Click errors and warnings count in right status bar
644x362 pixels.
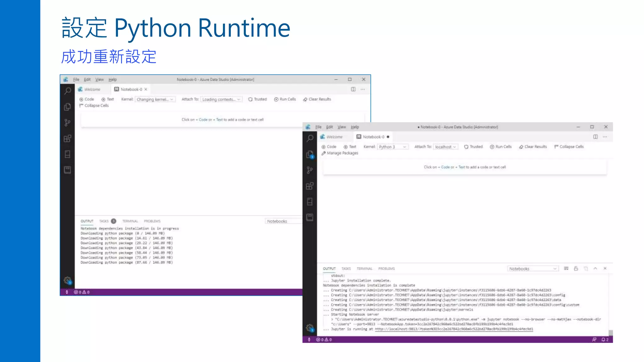point(324,340)
